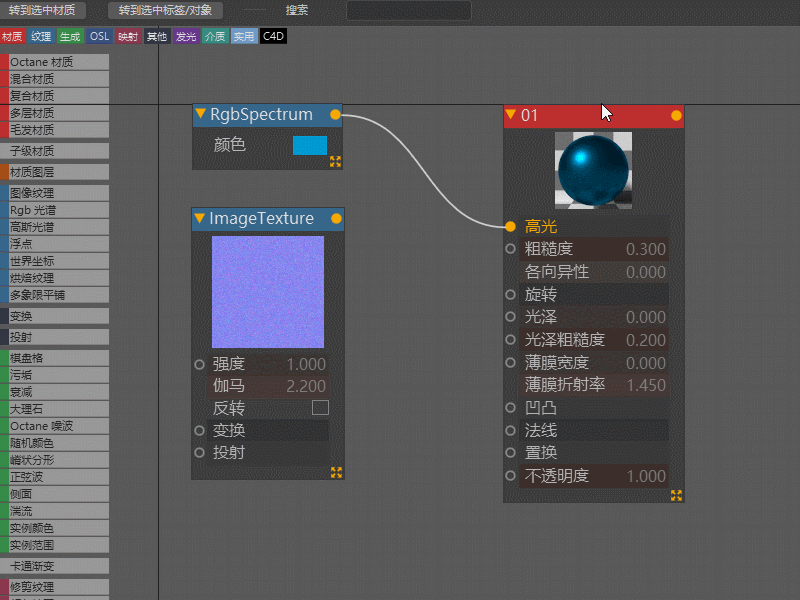Add a 卡通渐变 node
Viewport: 800px width, 600px height.
(x=55, y=566)
